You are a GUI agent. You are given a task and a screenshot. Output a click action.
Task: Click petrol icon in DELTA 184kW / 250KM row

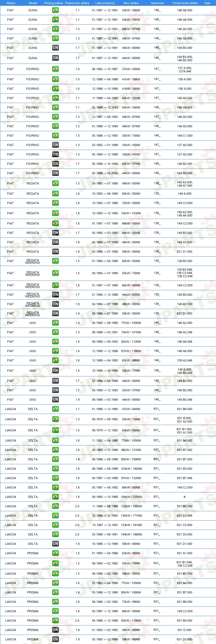point(56,497)
